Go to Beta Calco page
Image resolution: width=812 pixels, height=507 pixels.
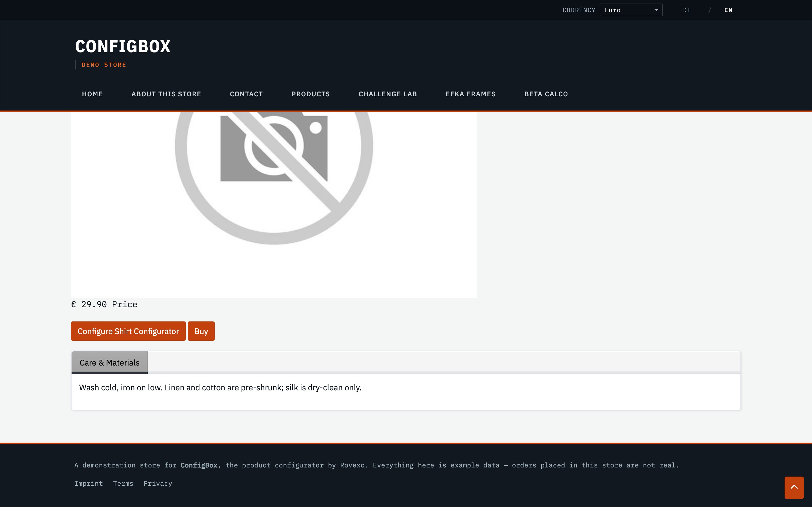(546, 94)
